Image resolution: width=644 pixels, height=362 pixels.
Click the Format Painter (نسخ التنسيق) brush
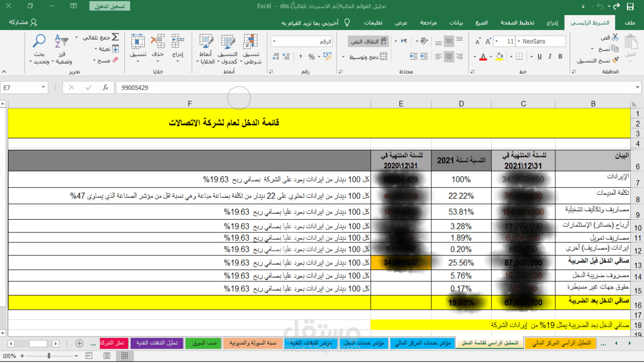tap(615, 60)
